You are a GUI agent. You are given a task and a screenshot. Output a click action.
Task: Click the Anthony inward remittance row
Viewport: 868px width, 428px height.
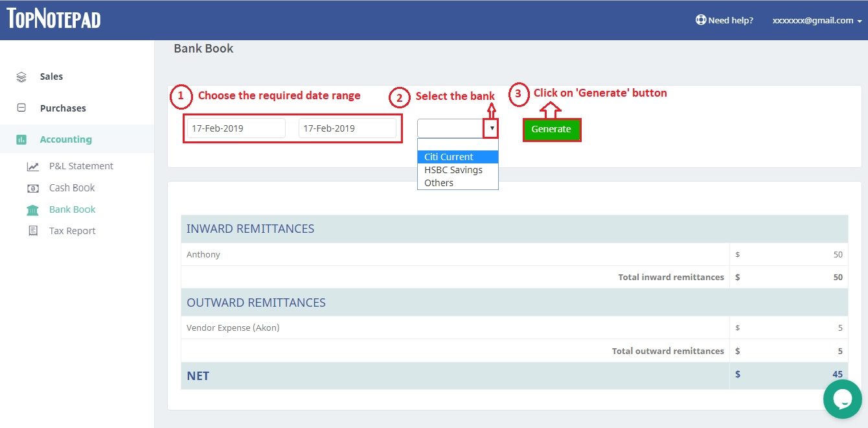(x=514, y=255)
